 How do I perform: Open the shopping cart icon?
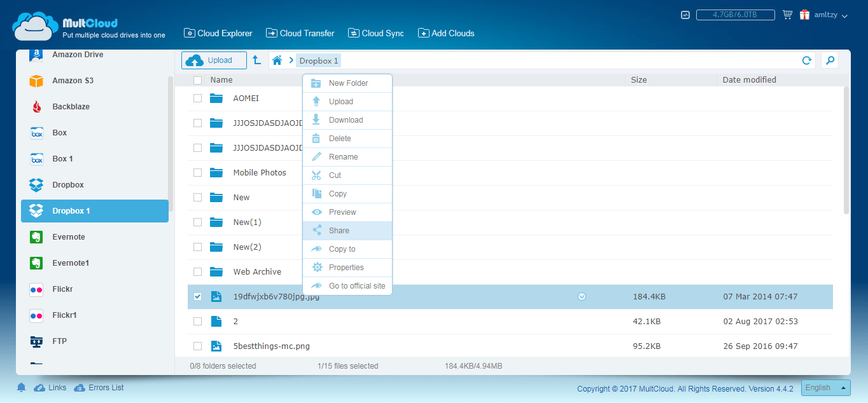click(787, 15)
